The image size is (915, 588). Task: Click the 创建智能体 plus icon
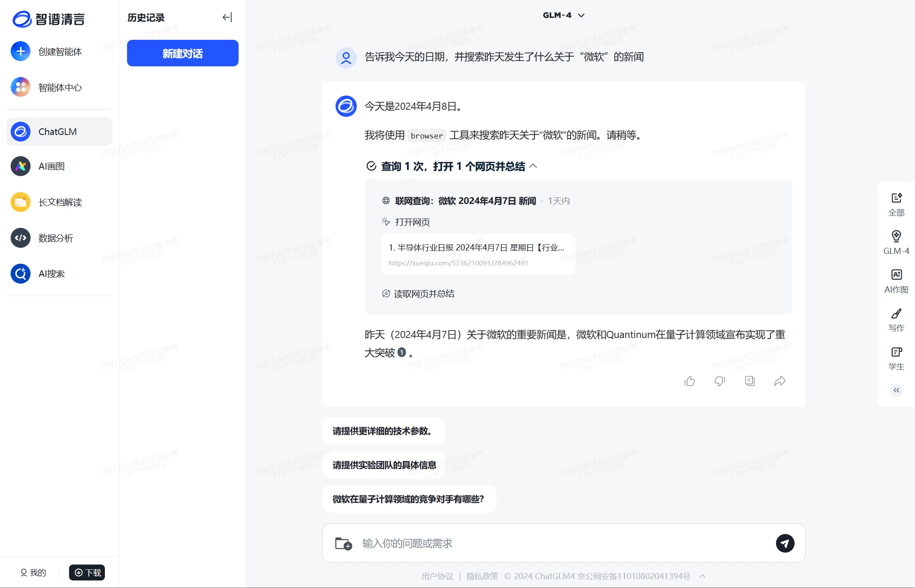[x=20, y=51]
